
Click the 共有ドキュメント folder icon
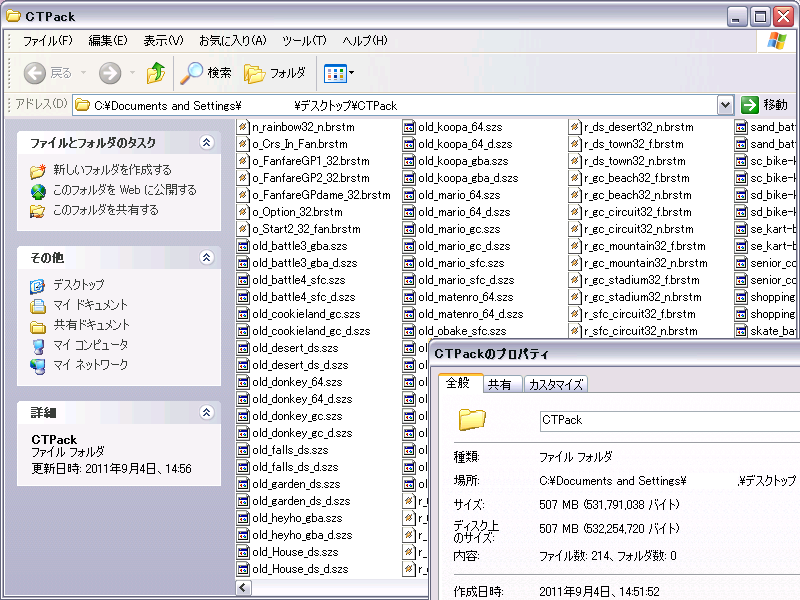click(38, 326)
